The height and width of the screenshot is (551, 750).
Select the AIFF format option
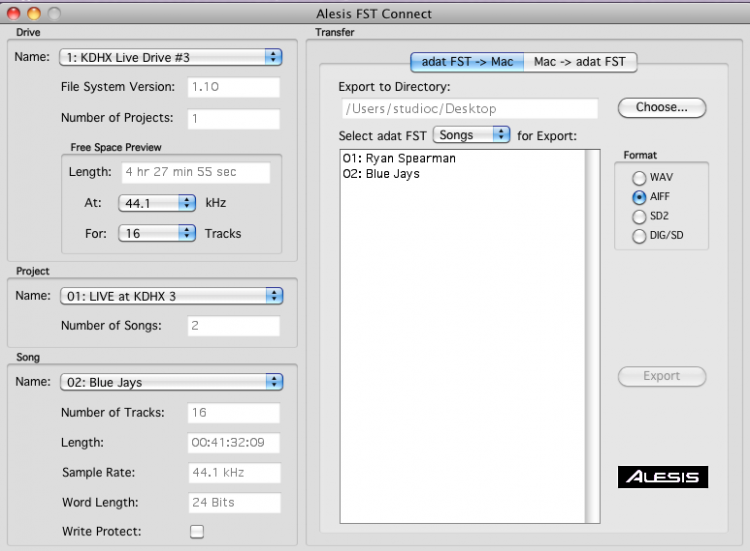pyautogui.click(x=639, y=197)
